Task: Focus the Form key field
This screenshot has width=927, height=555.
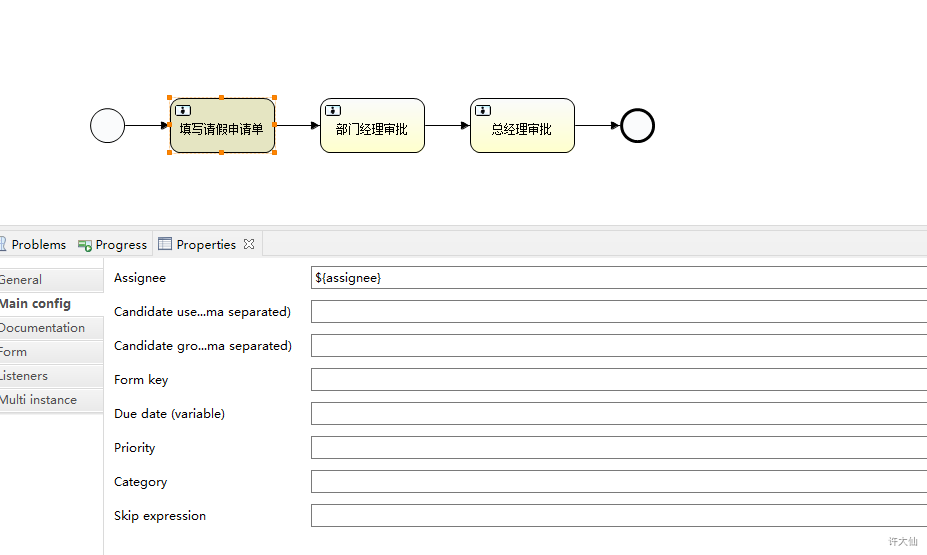Action: [619, 379]
